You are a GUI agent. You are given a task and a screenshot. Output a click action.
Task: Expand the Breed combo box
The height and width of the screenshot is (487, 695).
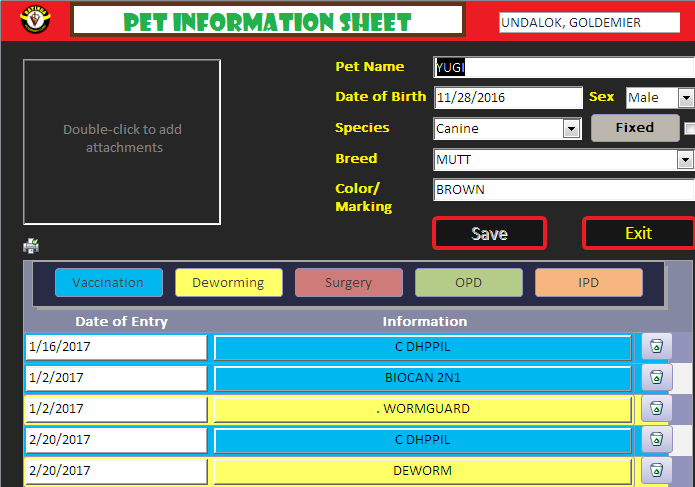685,159
